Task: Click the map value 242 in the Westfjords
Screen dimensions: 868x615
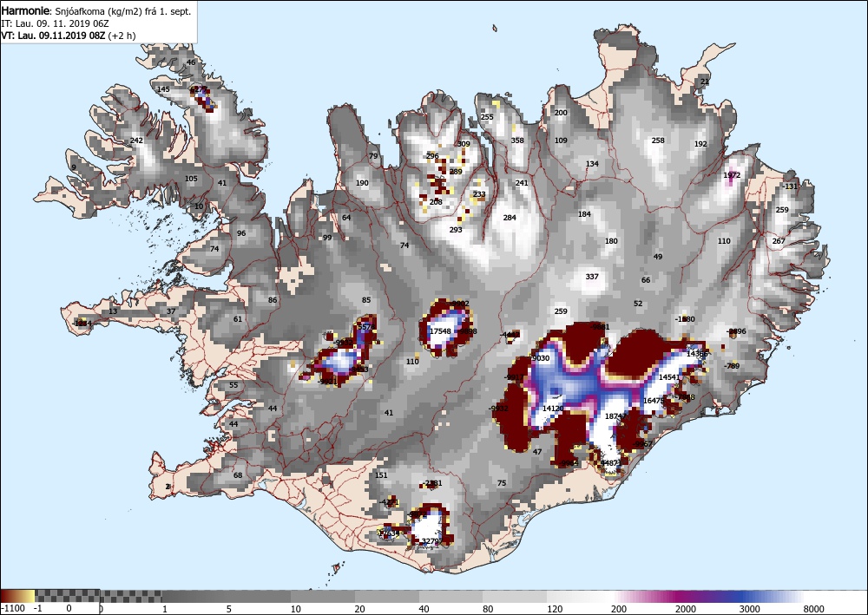Action: pos(136,141)
